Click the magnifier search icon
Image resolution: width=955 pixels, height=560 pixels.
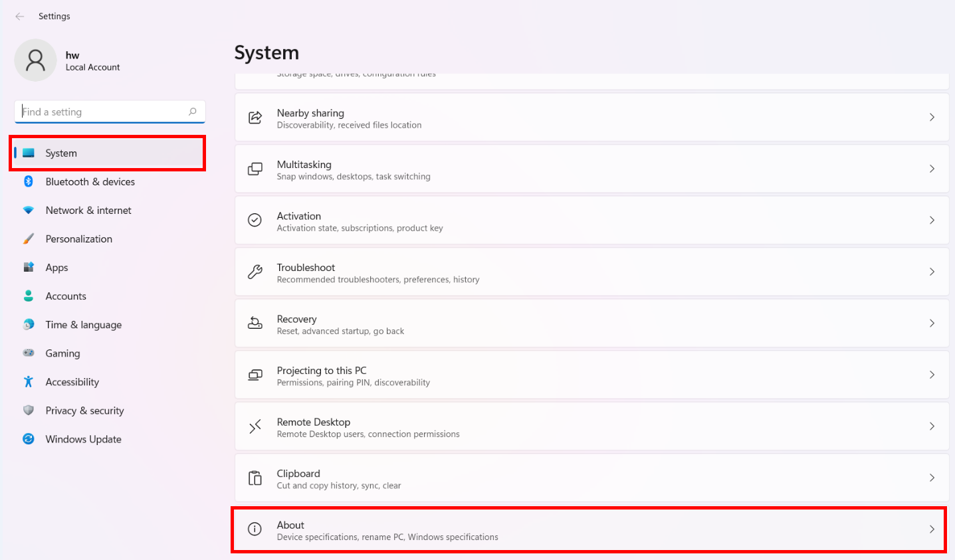[x=193, y=112]
